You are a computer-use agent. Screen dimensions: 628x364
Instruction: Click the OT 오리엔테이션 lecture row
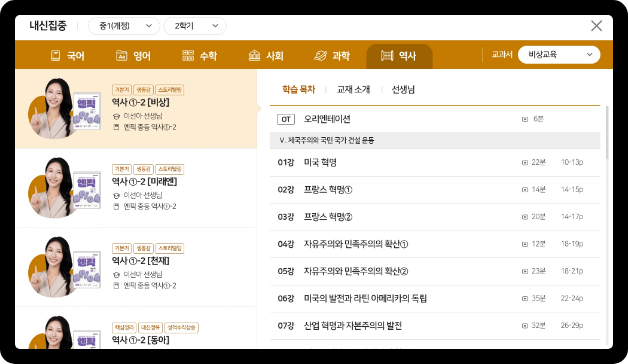pyautogui.click(x=435, y=119)
